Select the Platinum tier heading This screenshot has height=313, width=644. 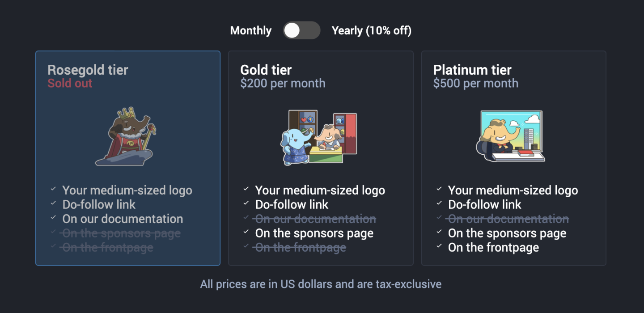coord(472,70)
